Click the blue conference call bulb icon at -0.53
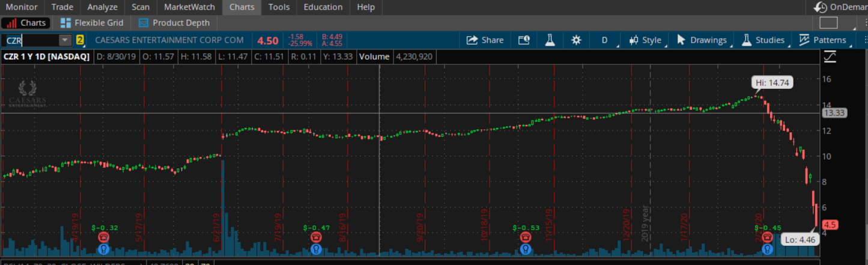 526,248
